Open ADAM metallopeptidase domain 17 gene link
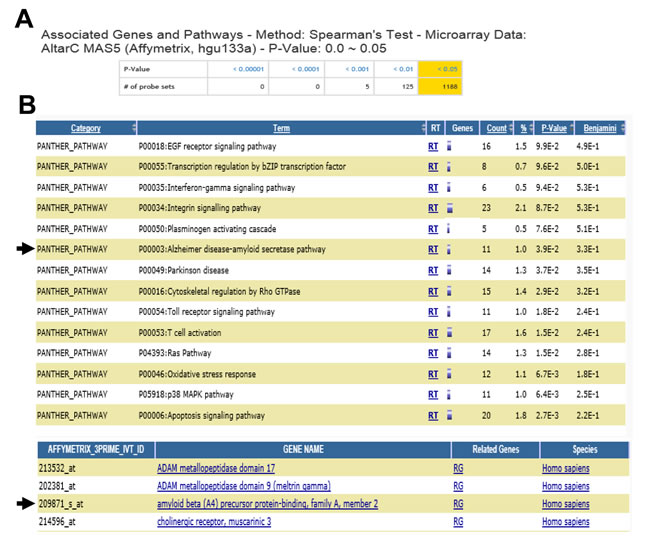The height and width of the screenshot is (544, 650). (x=216, y=468)
